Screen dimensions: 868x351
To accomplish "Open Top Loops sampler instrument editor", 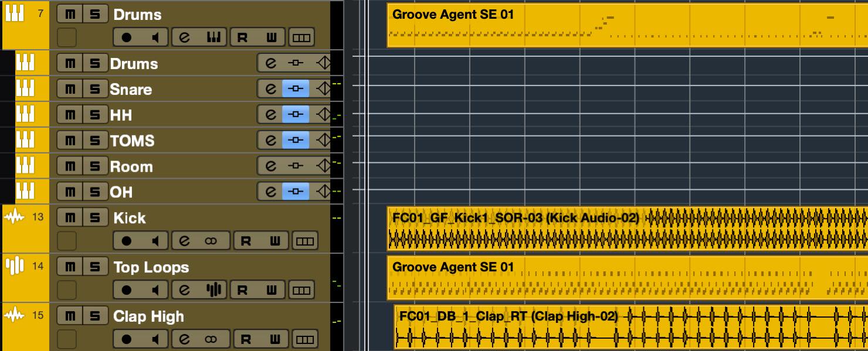I will (213, 290).
